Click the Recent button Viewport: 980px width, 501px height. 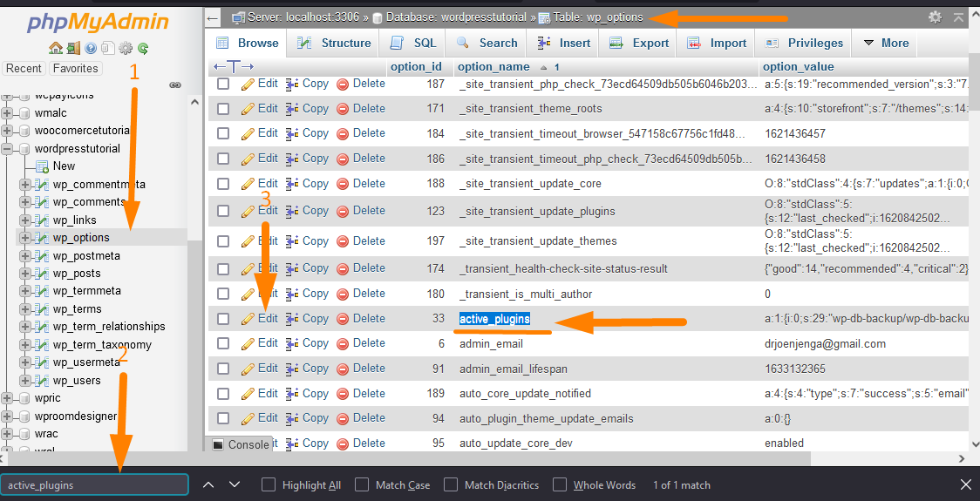pyautogui.click(x=24, y=69)
